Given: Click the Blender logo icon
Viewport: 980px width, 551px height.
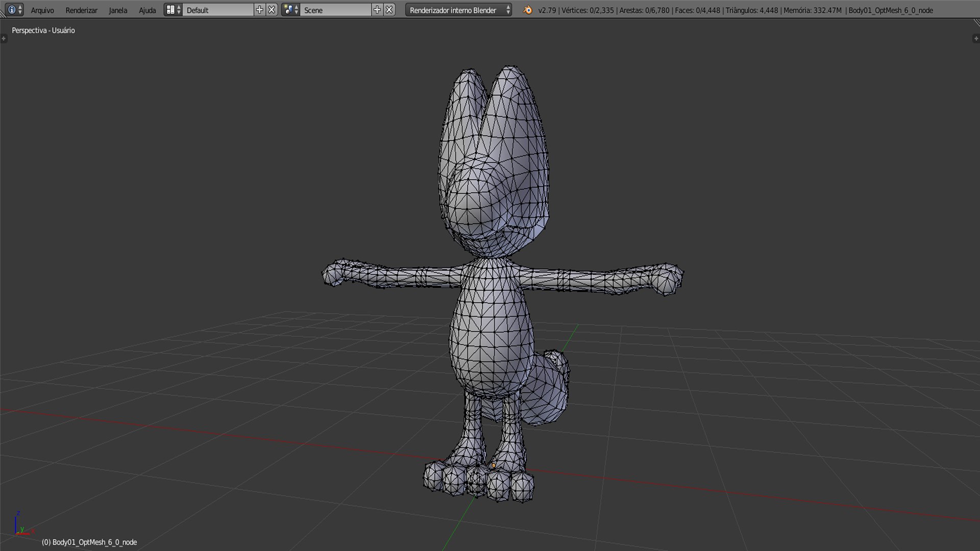Looking at the screenshot, I should 528,10.
